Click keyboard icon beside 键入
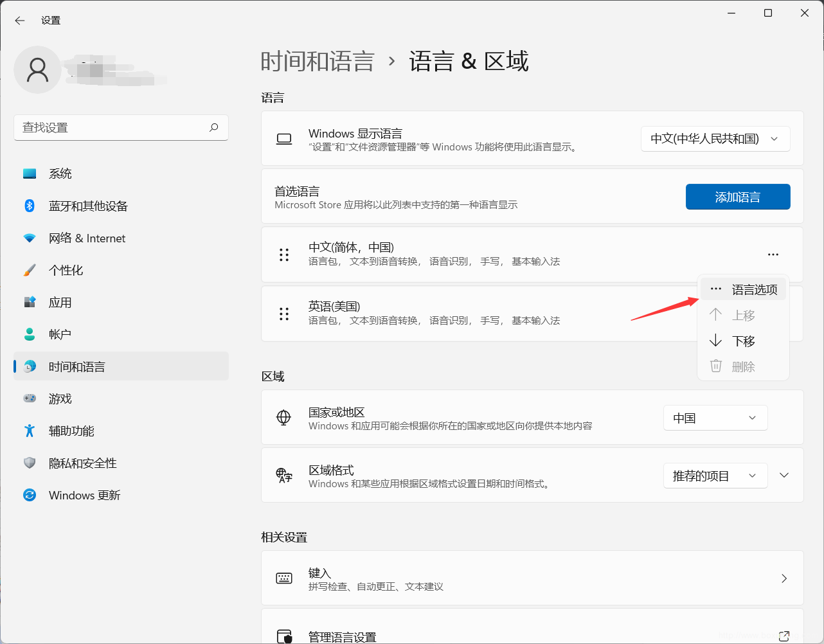824x644 pixels. click(284, 578)
